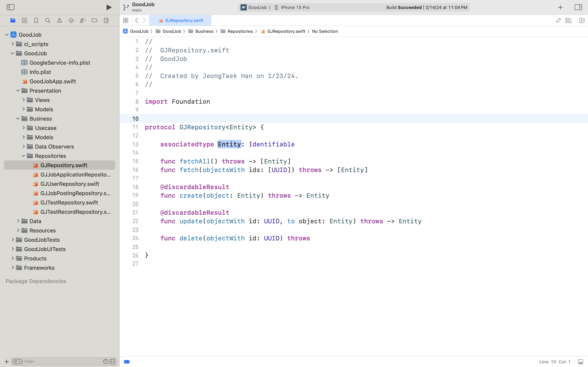Collapse the Repositories folder
This screenshot has height=367, width=588.
pyautogui.click(x=23, y=156)
